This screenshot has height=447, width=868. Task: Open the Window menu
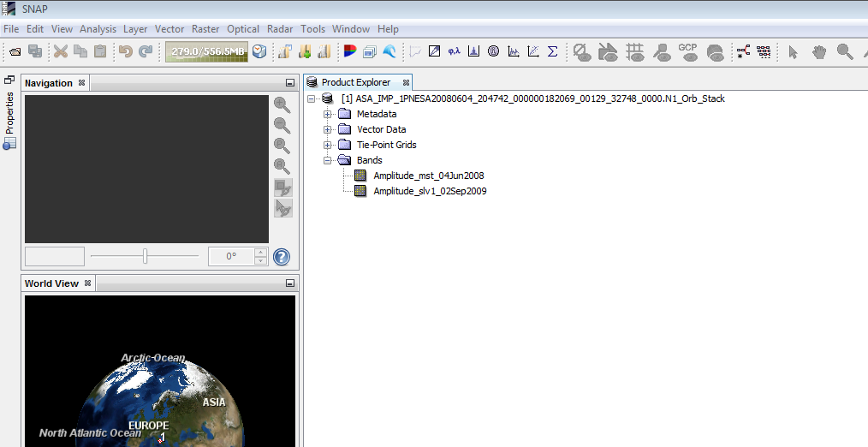pyautogui.click(x=351, y=29)
